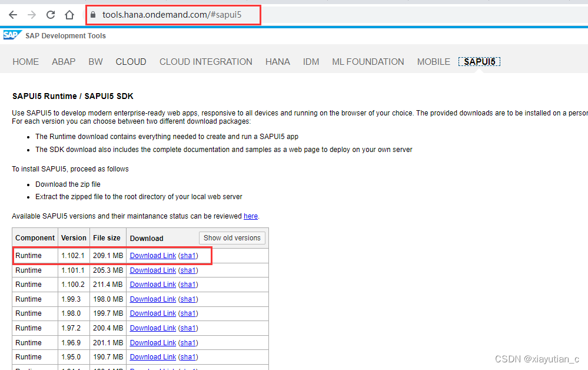
Task: Open sha1 link for version 1.98.0
Action: tap(188, 313)
